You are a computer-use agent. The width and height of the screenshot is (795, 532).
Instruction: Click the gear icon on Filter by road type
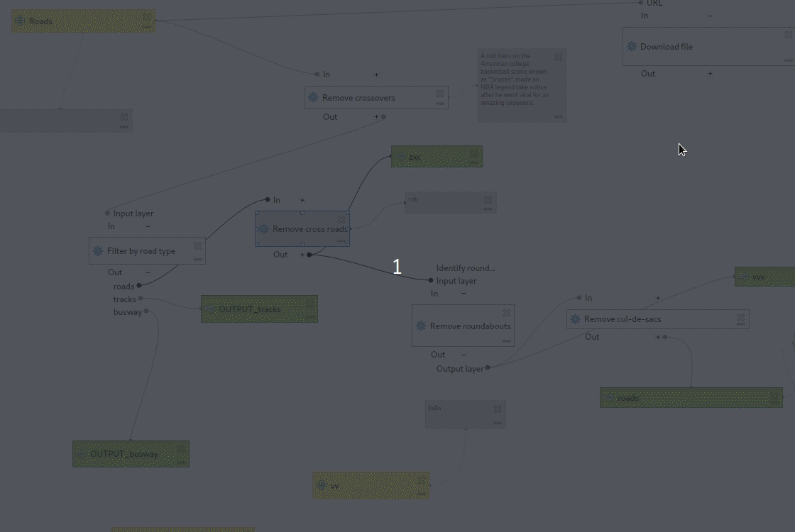(x=97, y=251)
